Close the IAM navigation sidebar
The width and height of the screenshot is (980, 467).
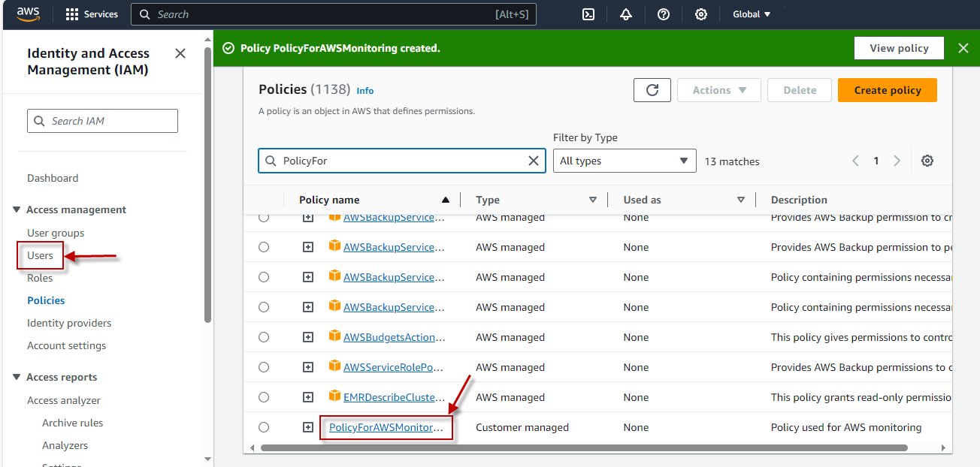(x=180, y=53)
